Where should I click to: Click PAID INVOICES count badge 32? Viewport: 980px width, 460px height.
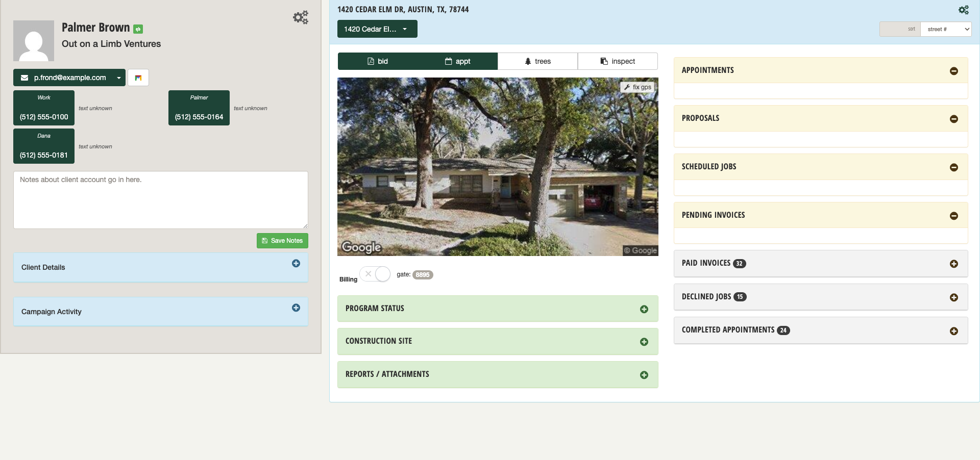pyautogui.click(x=740, y=264)
